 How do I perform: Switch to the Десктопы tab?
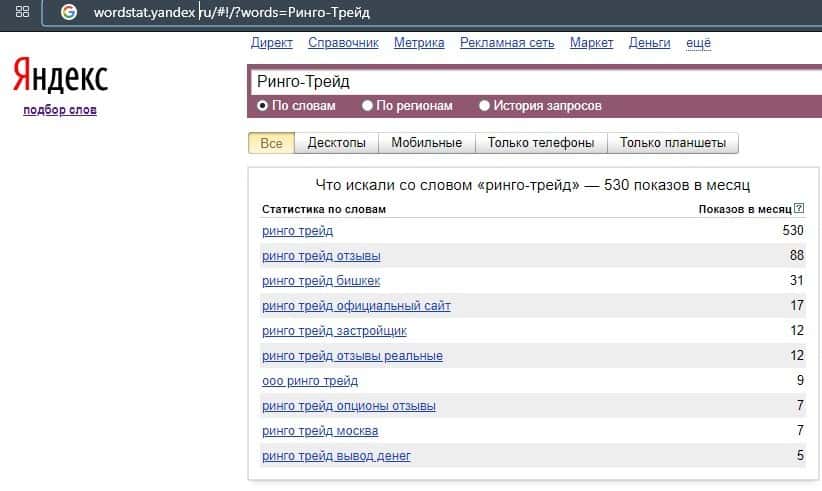pyautogui.click(x=336, y=143)
